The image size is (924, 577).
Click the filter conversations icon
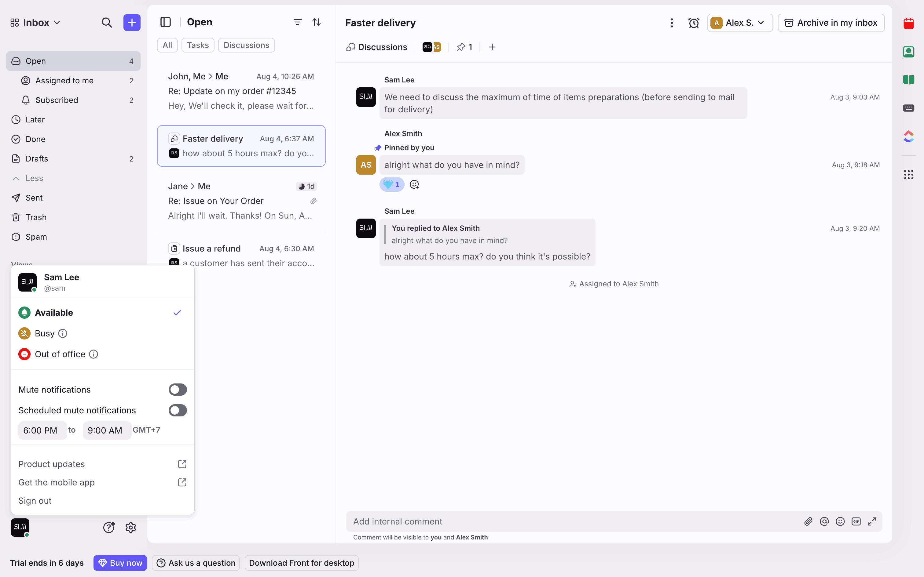tap(297, 22)
